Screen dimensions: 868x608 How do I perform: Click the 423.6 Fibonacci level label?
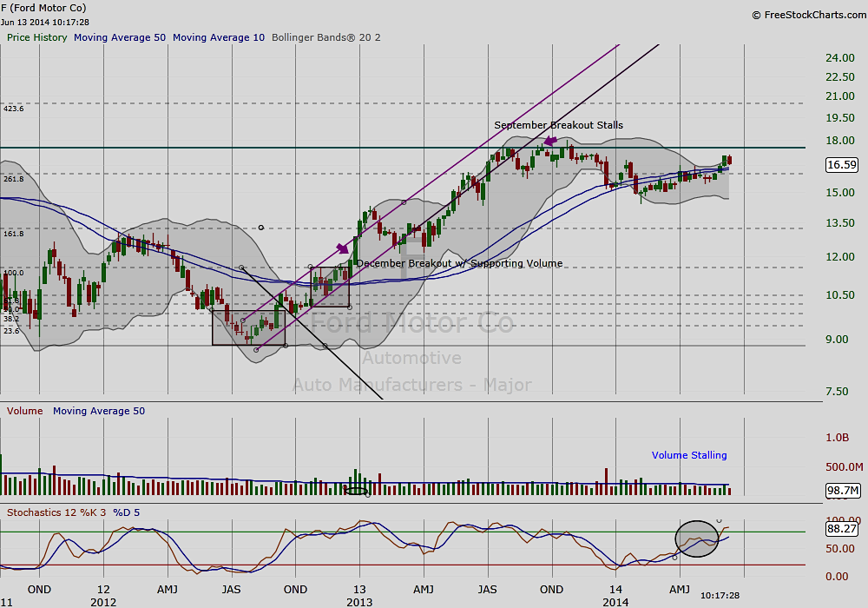[14, 109]
